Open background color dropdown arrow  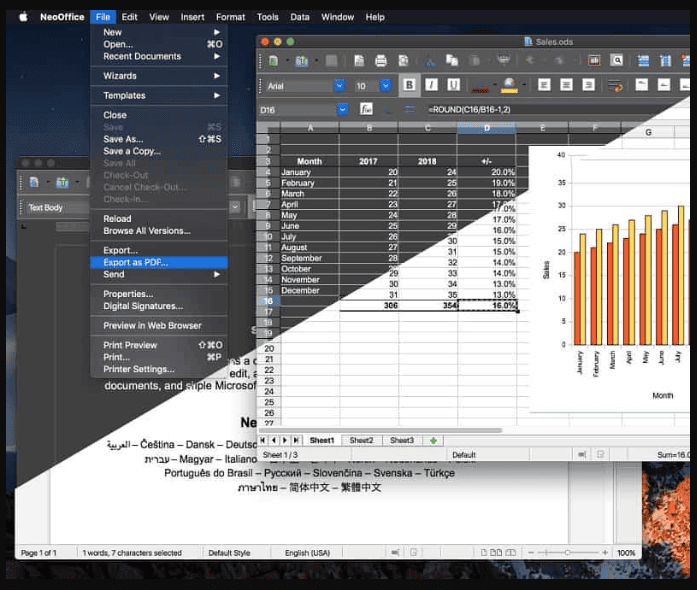(524, 84)
